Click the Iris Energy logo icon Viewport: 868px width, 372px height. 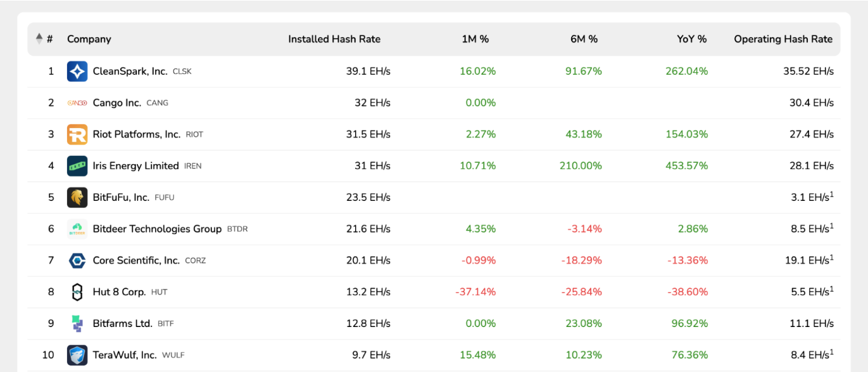coord(77,166)
